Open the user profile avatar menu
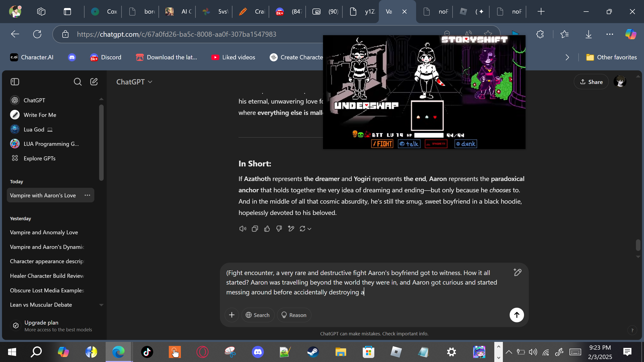This screenshot has width=644, height=362. (620, 82)
